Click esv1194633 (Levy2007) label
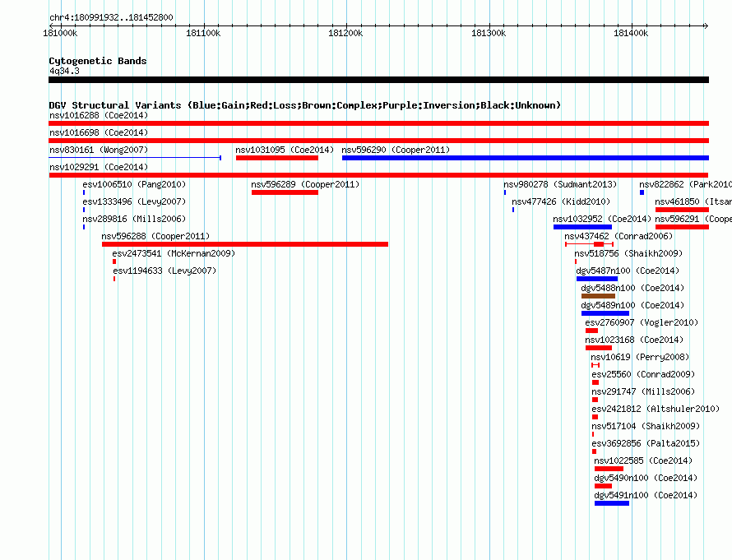This screenshot has height=560, width=732. 164,271
